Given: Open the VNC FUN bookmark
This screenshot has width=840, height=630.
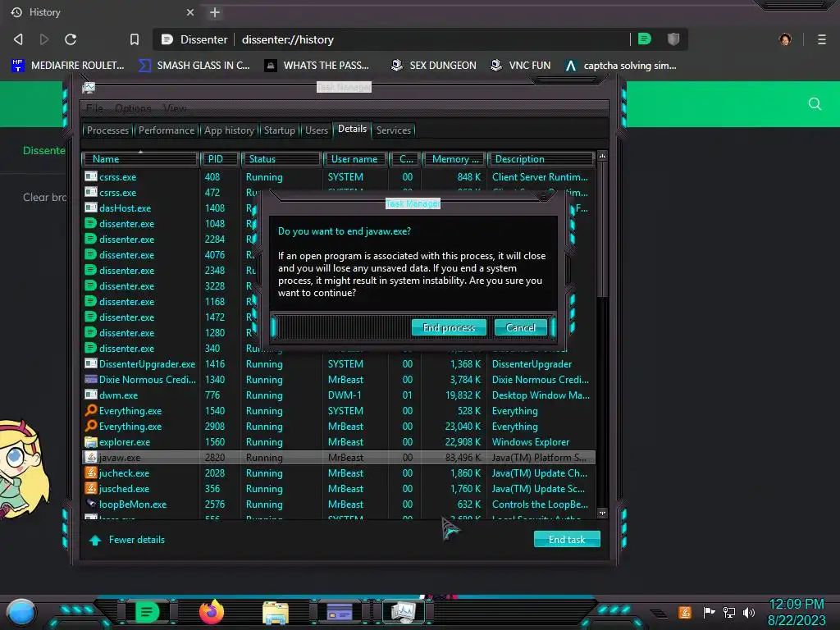Looking at the screenshot, I should [x=521, y=66].
